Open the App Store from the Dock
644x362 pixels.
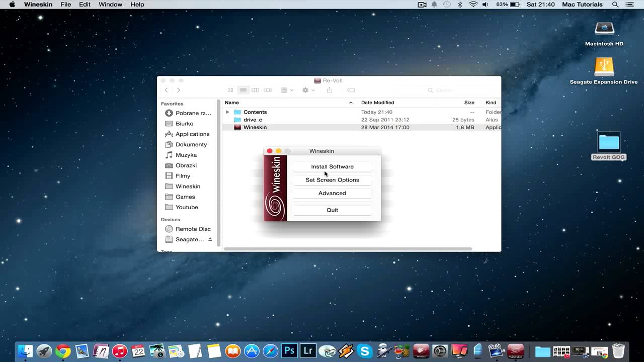pyautogui.click(x=252, y=351)
